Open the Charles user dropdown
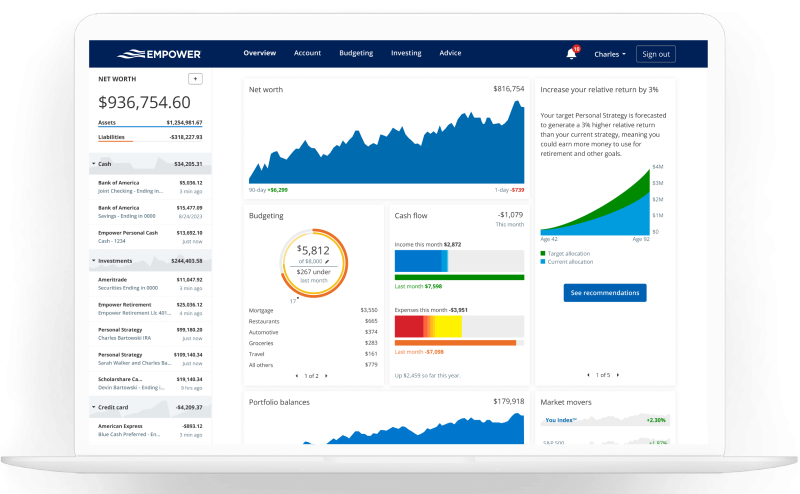 click(x=610, y=54)
